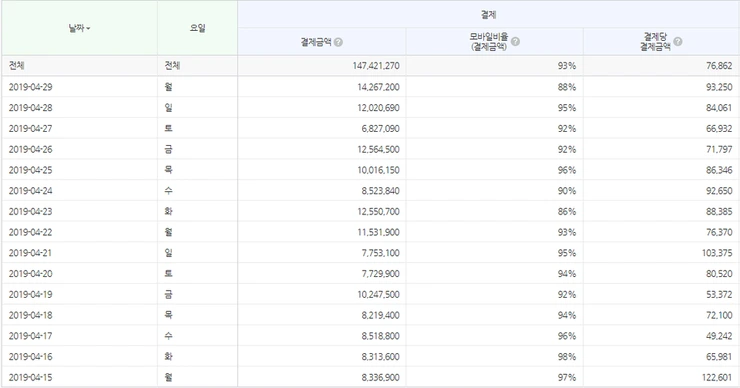This screenshot has width=740, height=388.
Task: Select the 요일 column header
Action: [198, 28]
